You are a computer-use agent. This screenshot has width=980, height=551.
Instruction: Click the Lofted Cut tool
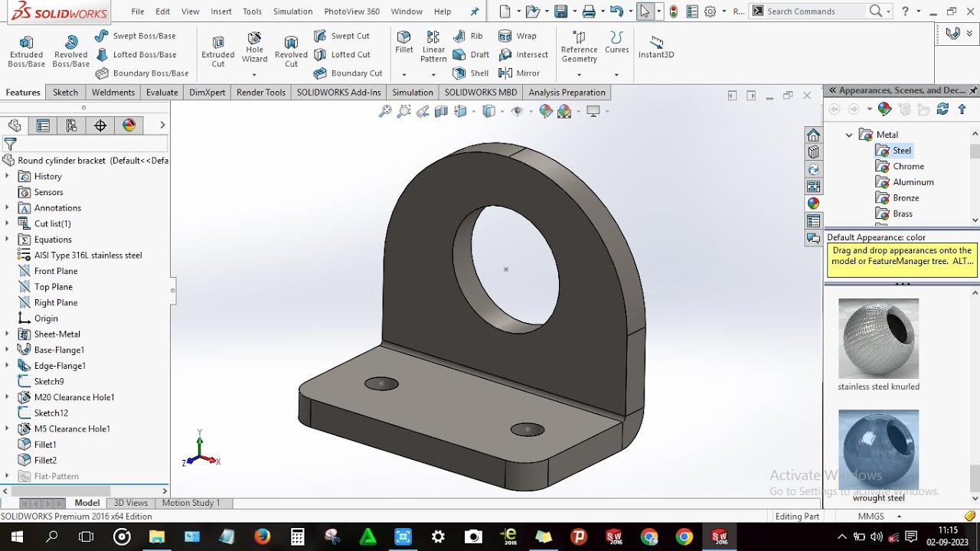(341, 54)
